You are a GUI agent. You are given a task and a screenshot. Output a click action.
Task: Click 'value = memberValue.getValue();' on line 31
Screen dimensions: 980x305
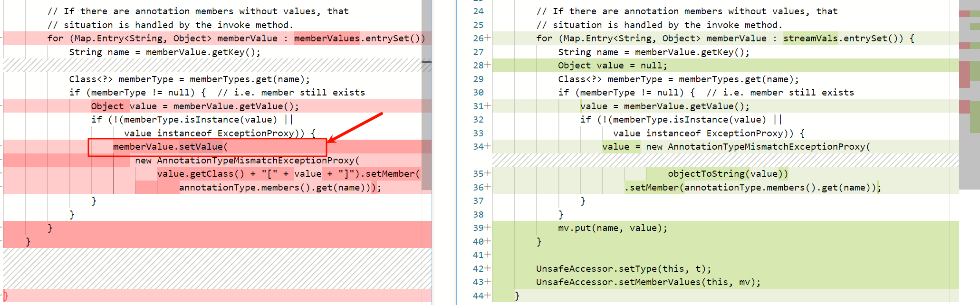665,106
